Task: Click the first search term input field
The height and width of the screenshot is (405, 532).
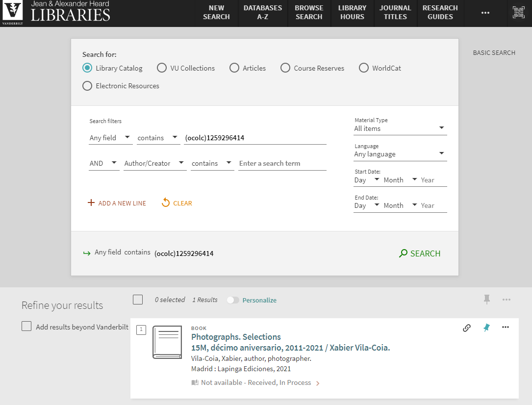Action: (x=255, y=138)
